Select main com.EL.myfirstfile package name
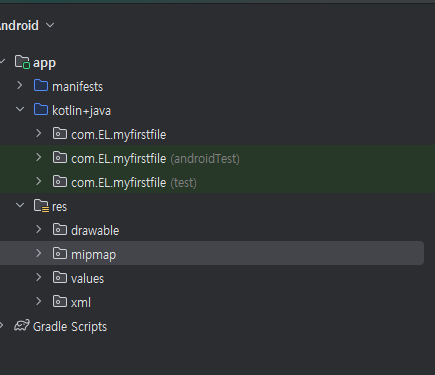Image resolution: width=435 pixels, height=375 pixels. click(118, 135)
